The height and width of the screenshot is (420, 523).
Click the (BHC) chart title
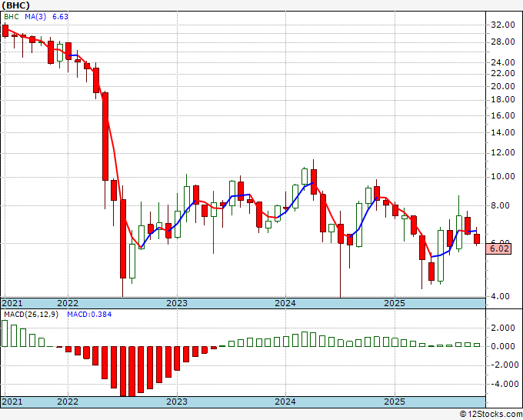click(x=15, y=5)
